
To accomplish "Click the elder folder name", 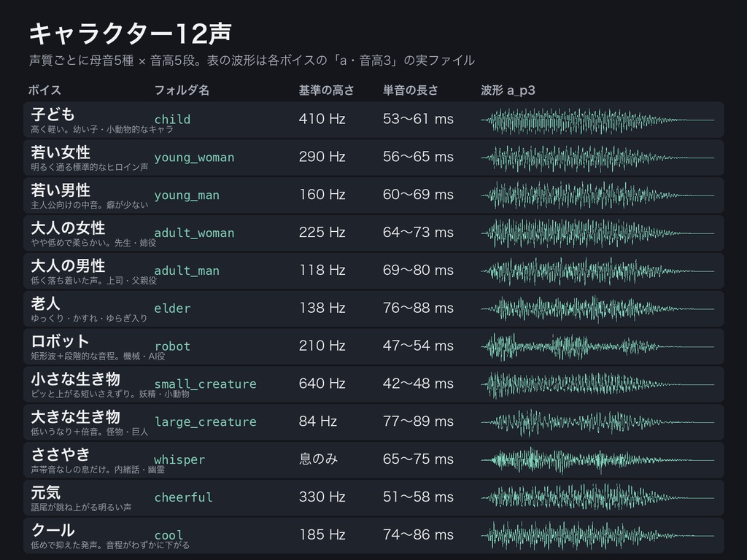I will (x=172, y=308).
